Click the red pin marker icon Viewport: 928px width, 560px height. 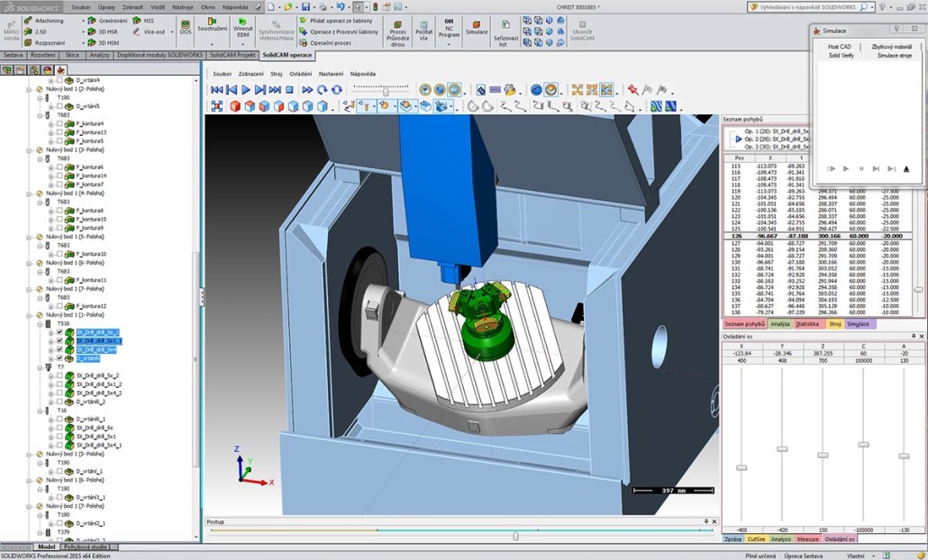coord(633,90)
